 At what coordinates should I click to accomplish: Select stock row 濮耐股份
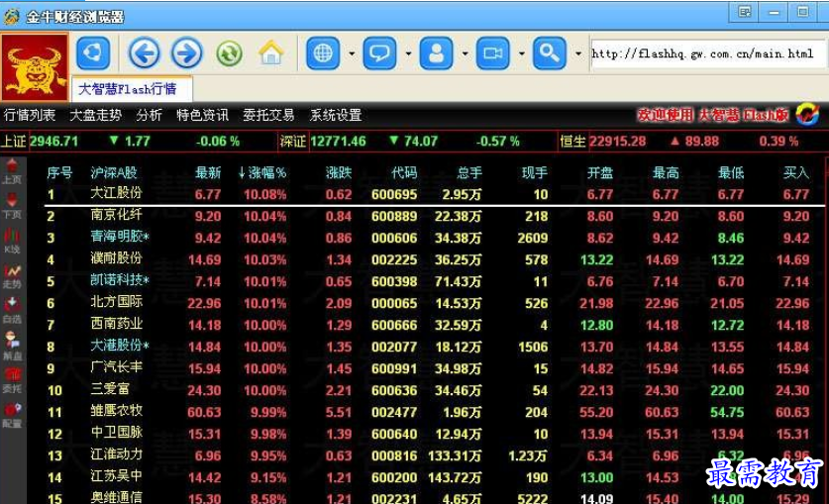pyautogui.click(x=428, y=259)
